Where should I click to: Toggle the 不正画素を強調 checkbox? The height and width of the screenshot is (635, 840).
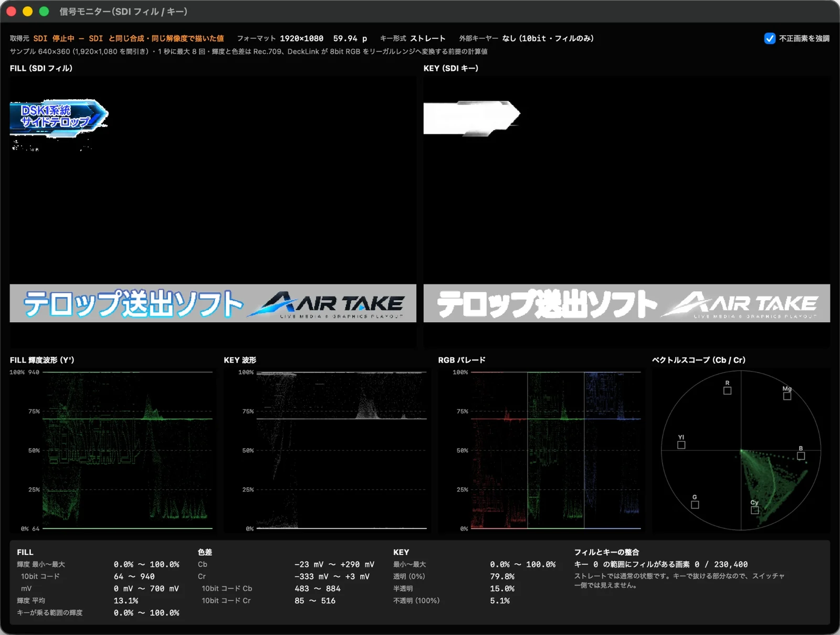[770, 38]
